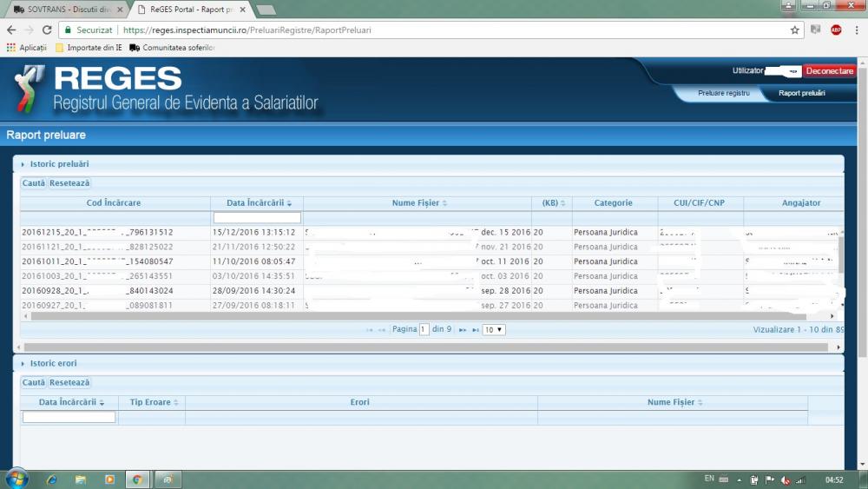Collapse the Istoric erori panel
The image size is (868, 489).
coord(23,363)
